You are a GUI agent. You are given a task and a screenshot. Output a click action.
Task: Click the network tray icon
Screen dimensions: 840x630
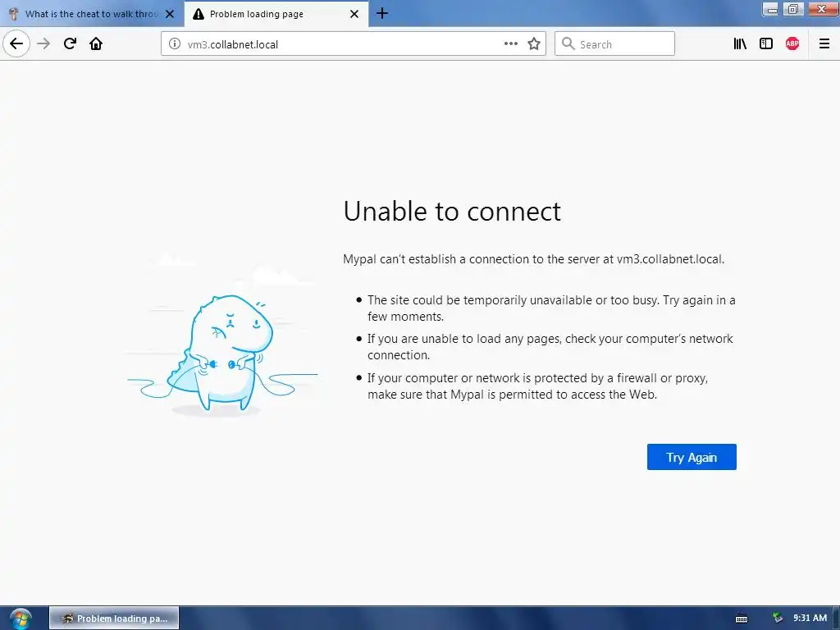778,619
